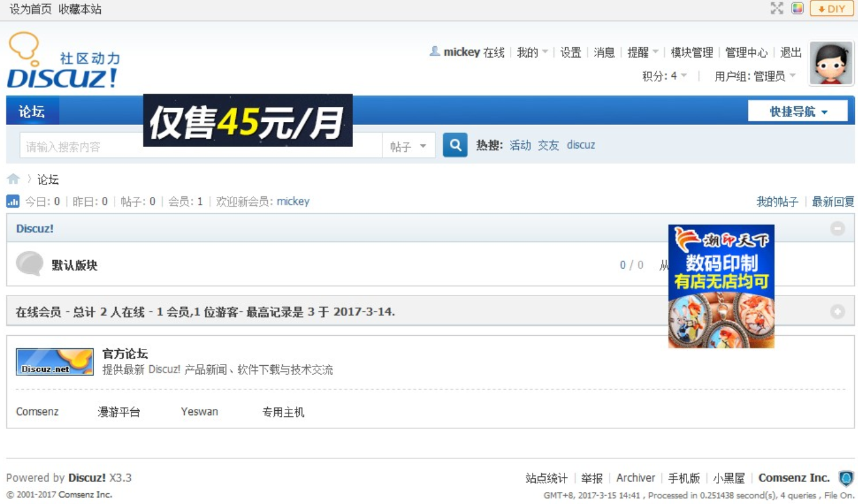The height and width of the screenshot is (504, 858).
Task: Click Comsenz Inc. footer link
Action: (x=794, y=478)
